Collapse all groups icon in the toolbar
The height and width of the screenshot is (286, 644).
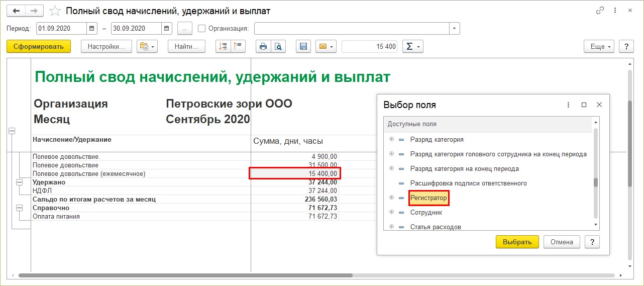[237, 46]
